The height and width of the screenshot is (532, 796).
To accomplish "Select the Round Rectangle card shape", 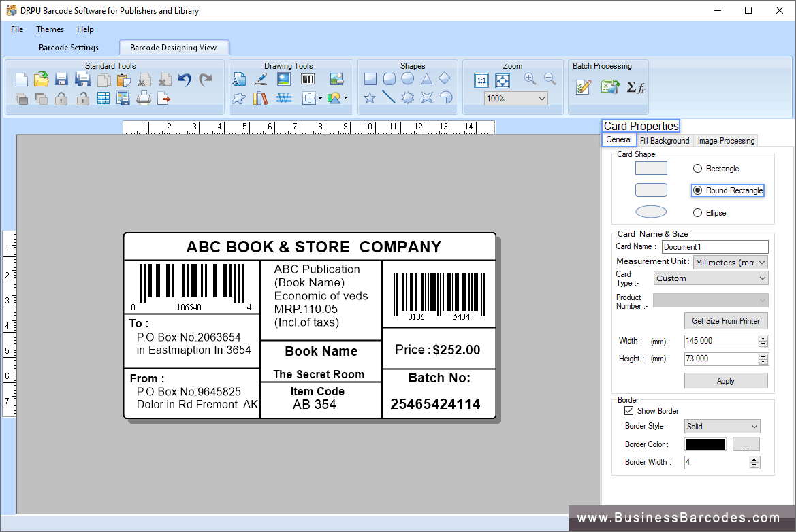I will click(697, 190).
